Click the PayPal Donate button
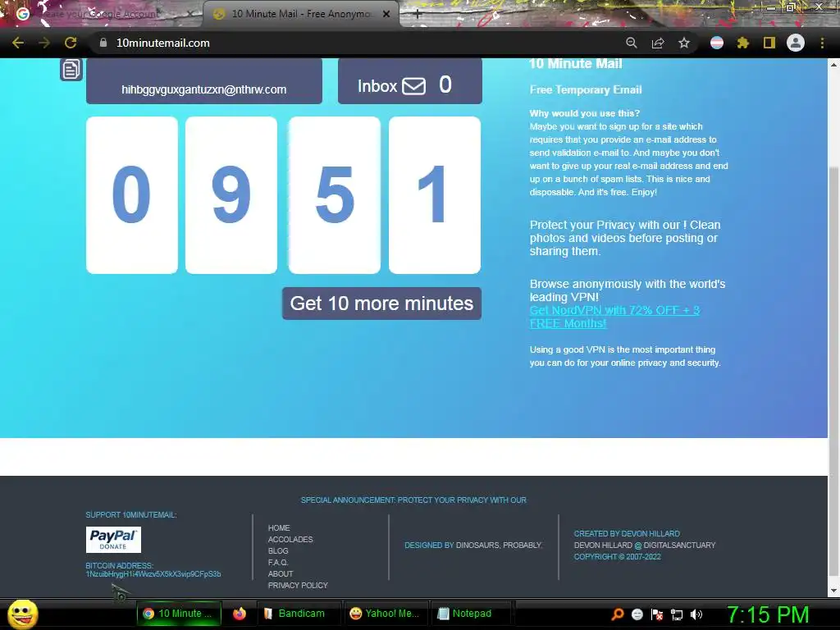This screenshot has height=630, width=840. [x=113, y=540]
